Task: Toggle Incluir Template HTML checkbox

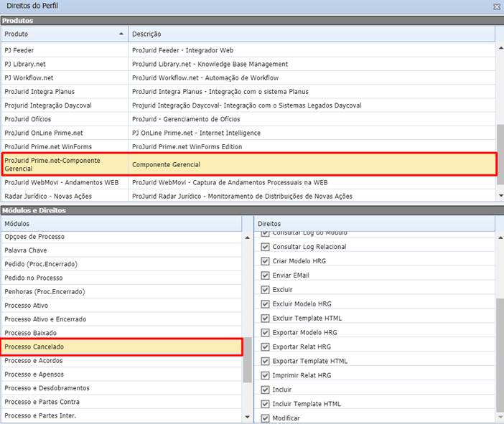Action: pyautogui.click(x=265, y=404)
